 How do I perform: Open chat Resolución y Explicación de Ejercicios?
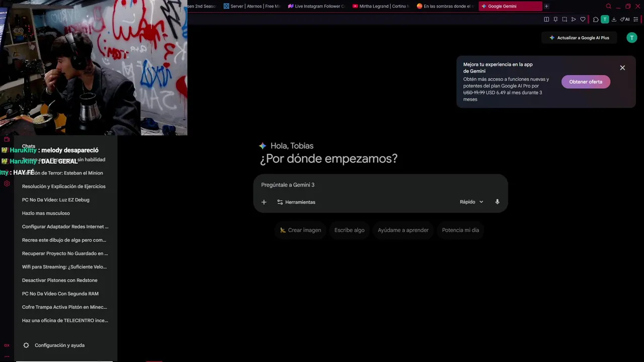click(x=64, y=187)
